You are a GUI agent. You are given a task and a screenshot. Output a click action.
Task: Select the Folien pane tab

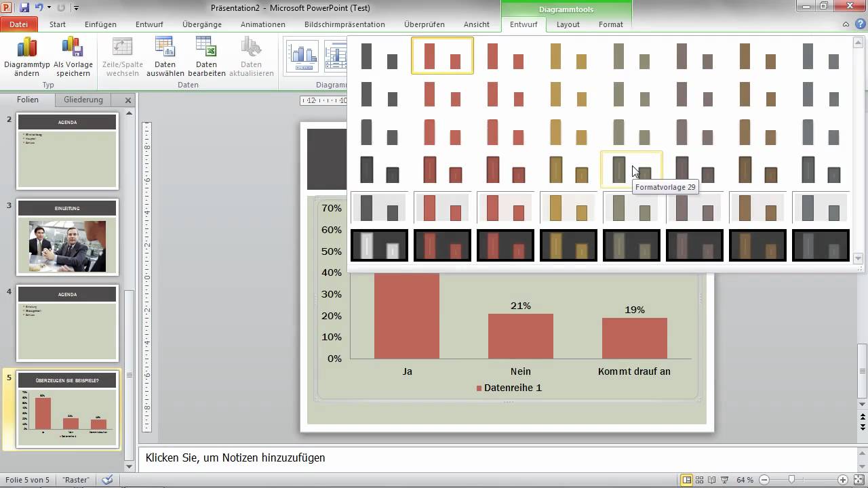[28, 100]
